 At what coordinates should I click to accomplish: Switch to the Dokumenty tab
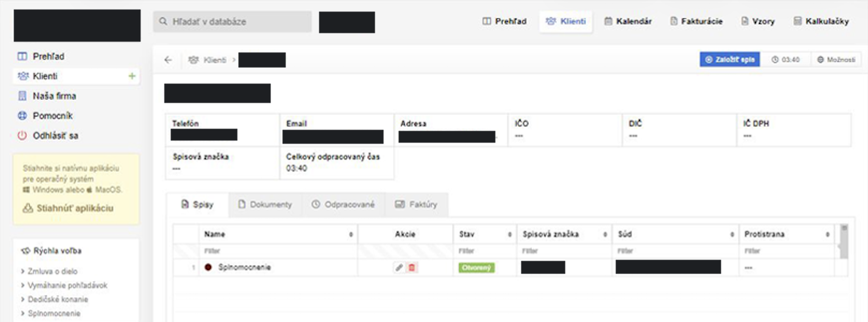(x=265, y=205)
